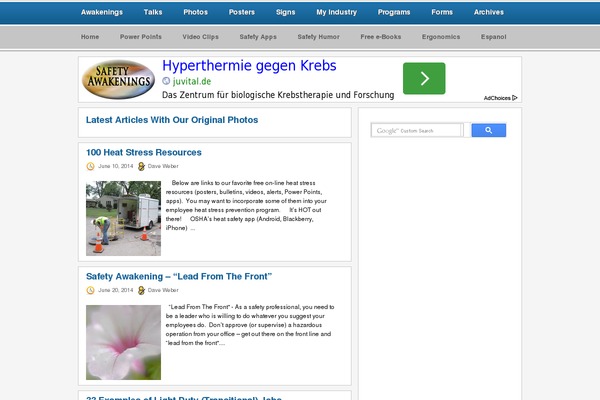
Task: Open the Lead From The Front article title
Action: [179, 276]
